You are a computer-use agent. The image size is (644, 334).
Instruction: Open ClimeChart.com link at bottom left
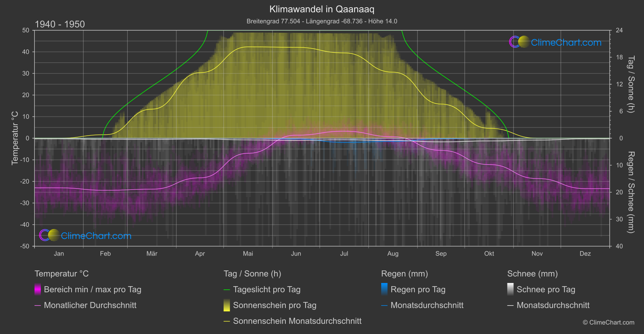[96, 236]
